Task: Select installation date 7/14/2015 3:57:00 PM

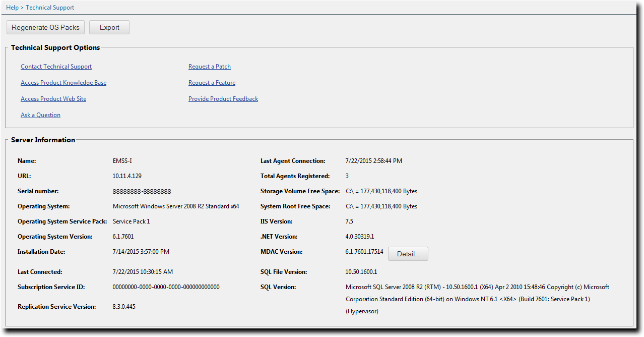Action: pos(141,252)
